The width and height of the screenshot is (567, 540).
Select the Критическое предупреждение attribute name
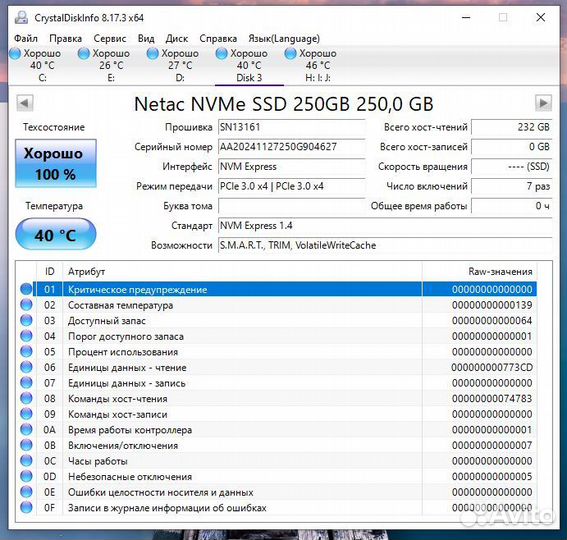pyautogui.click(x=137, y=290)
